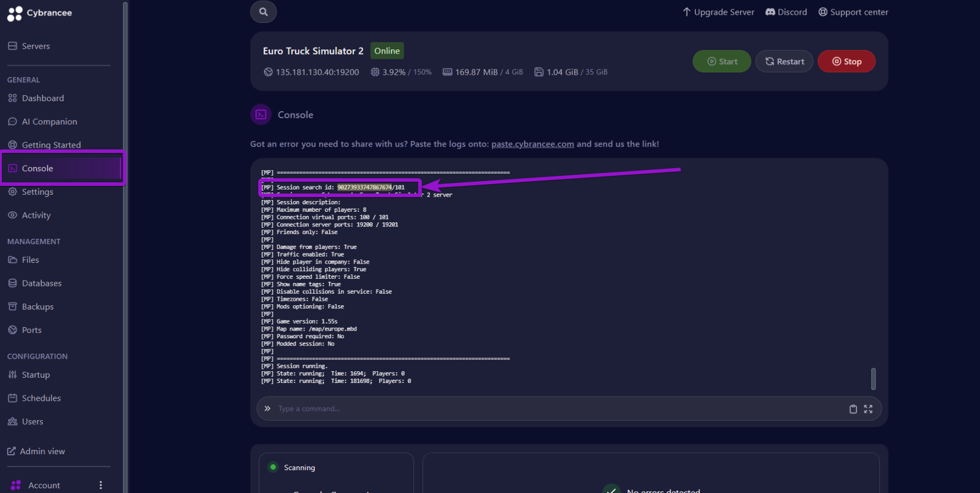Click the disk usage save icon
980x493 pixels.
pyautogui.click(x=539, y=72)
